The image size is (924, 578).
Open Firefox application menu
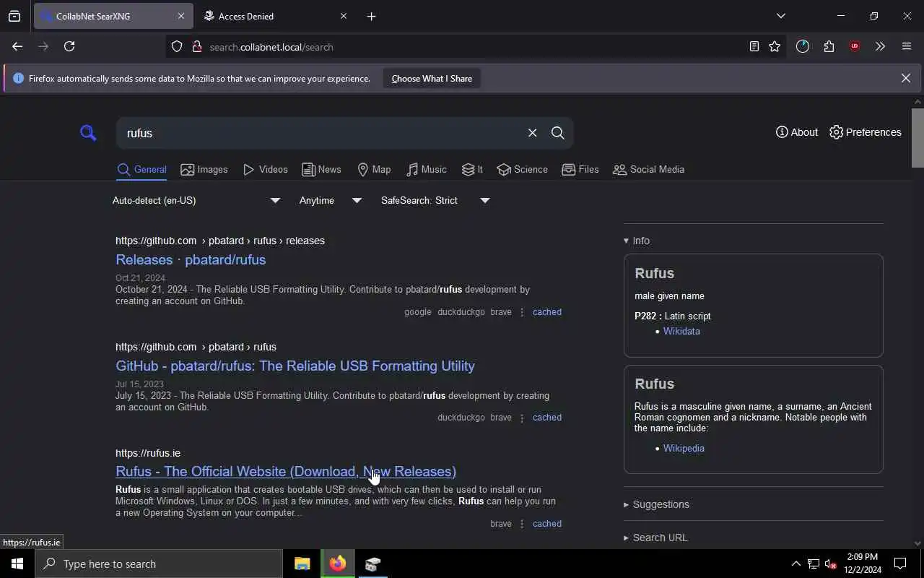[x=907, y=46]
